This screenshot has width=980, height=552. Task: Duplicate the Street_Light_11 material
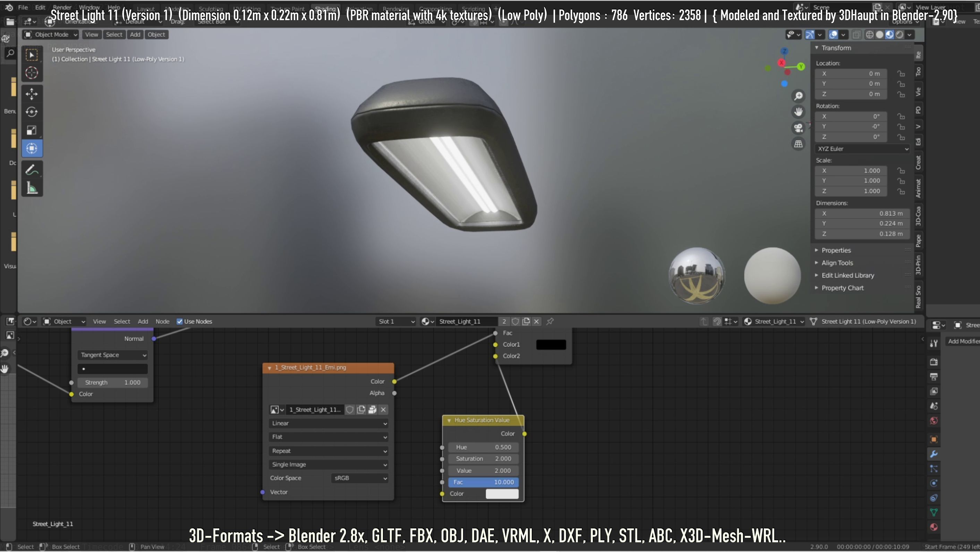click(x=526, y=321)
